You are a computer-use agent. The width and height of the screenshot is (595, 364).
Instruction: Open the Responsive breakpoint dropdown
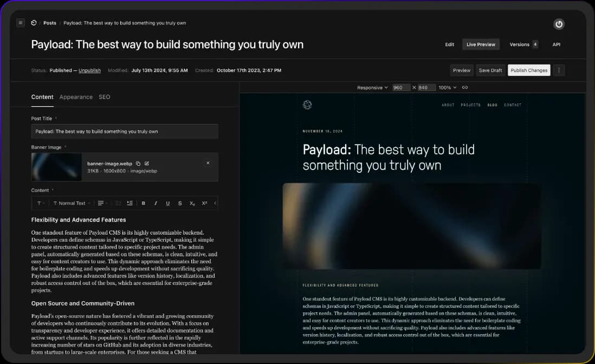[372, 88]
